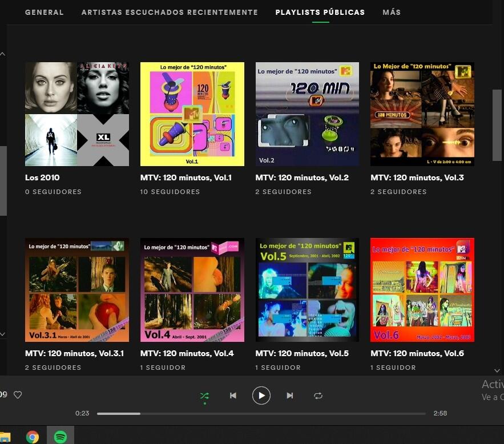Switch to the General tab
Viewport: 504px width, 444px height.
(45, 12)
